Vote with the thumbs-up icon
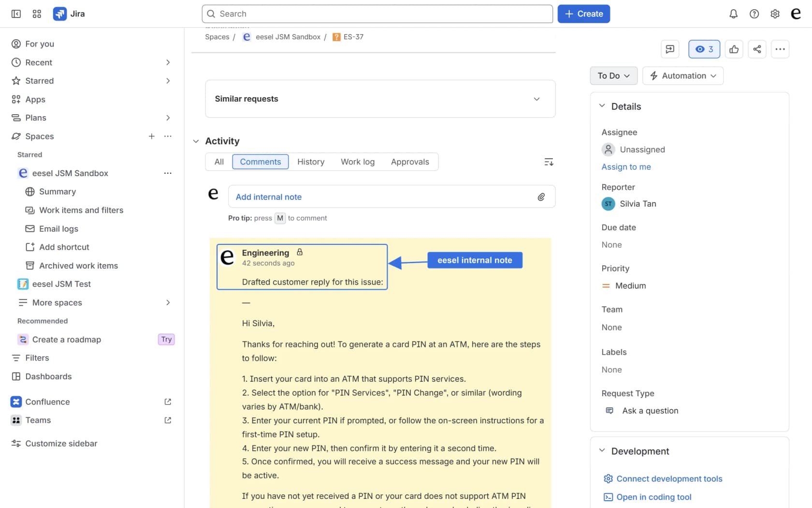This screenshot has width=812, height=508. tap(734, 49)
